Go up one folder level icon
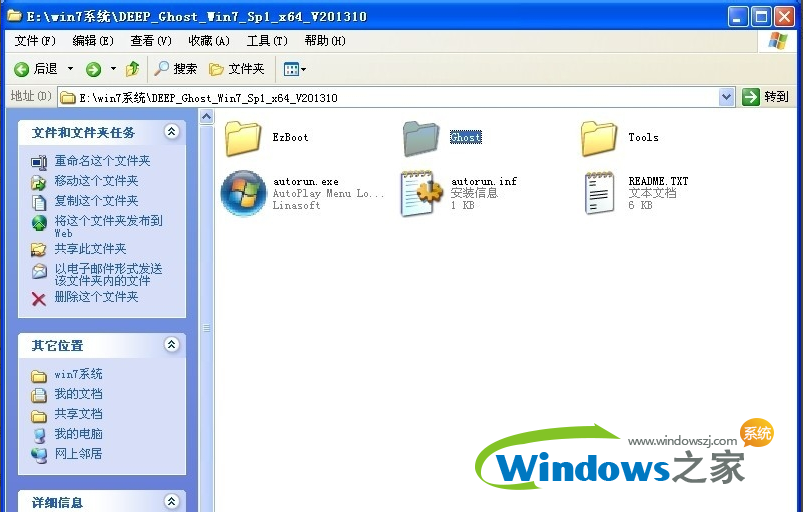Screen dimensions: 803x512 [133, 69]
